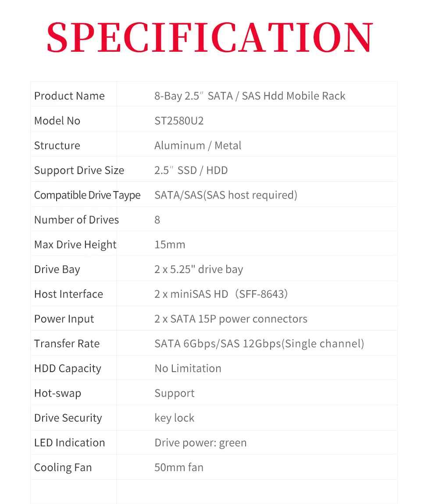
Task: Click the Number of Drives label
Action: (76, 220)
